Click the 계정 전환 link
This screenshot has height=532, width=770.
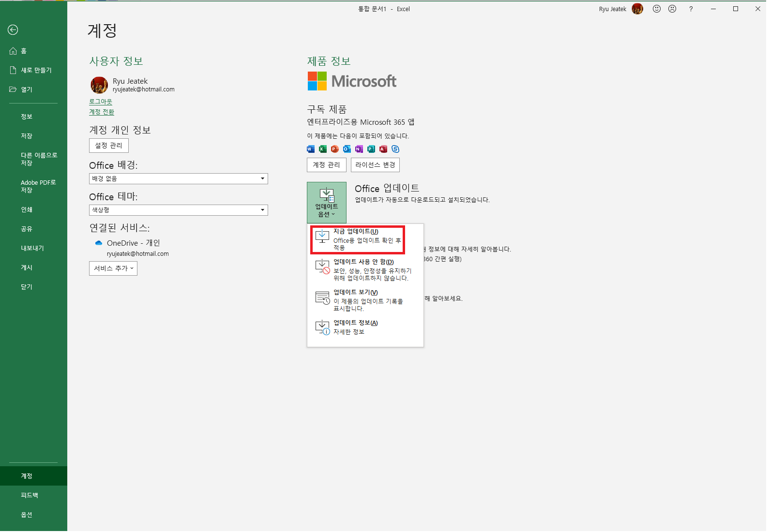(x=102, y=112)
